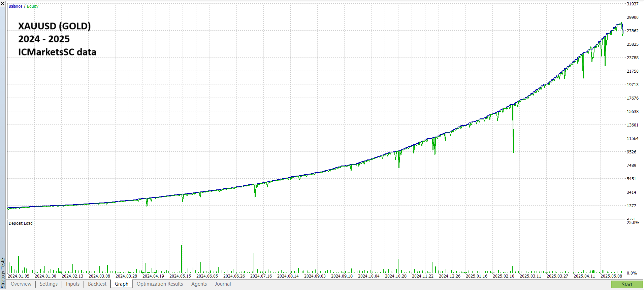This screenshot has height=290, width=644.
Task: Click the 15638 axis value
Action: point(633,112)
